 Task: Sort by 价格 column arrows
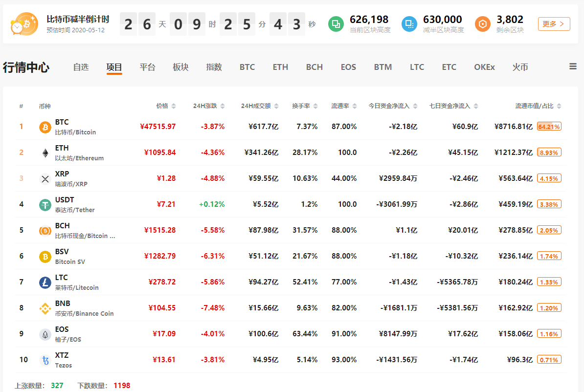(174, 106)
